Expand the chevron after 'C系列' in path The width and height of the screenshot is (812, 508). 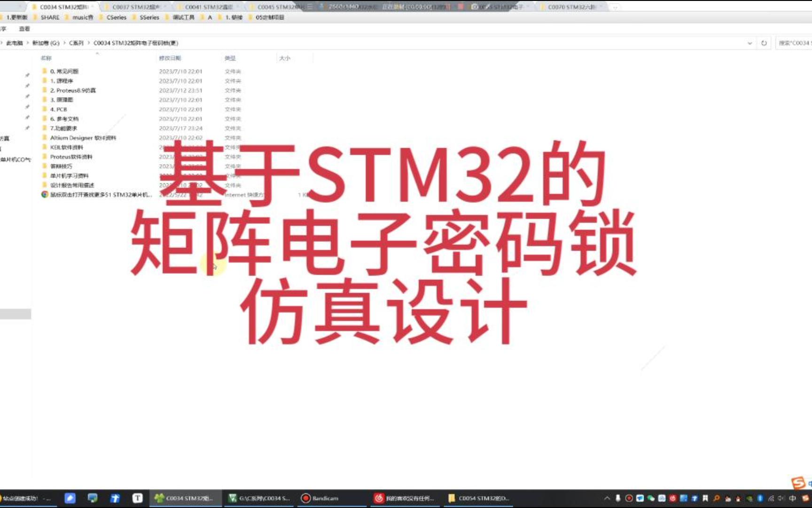pyautogui.click(x=88, y=43)
